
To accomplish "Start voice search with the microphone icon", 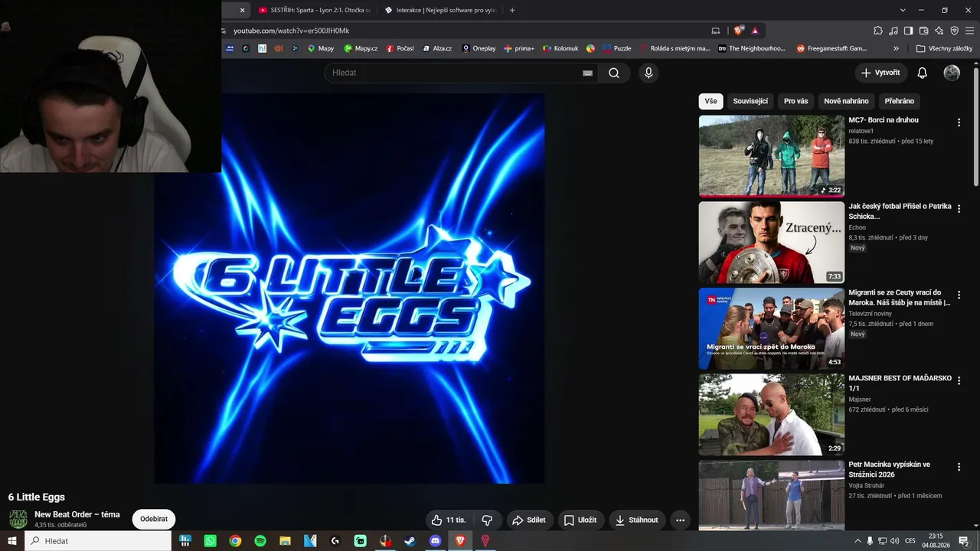I will tap(648, 73).
